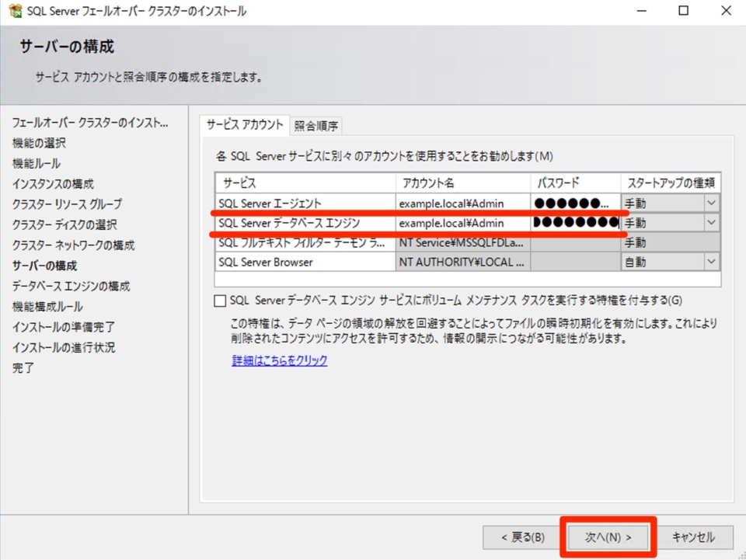Click the インスタンスの構成 step in sidebar
This screenshot has height=560, width=746.
(x=53, y=184)
